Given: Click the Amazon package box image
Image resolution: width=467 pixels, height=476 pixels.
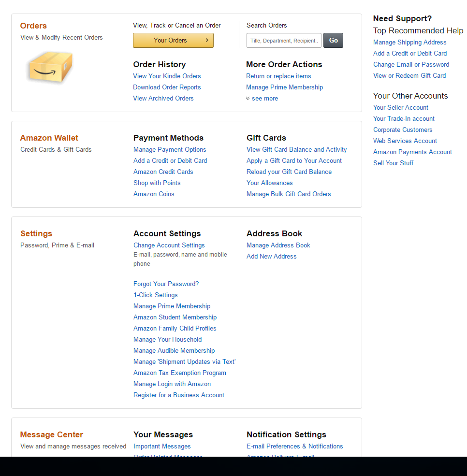Looking at the screenshot, I should pos(51,67).
